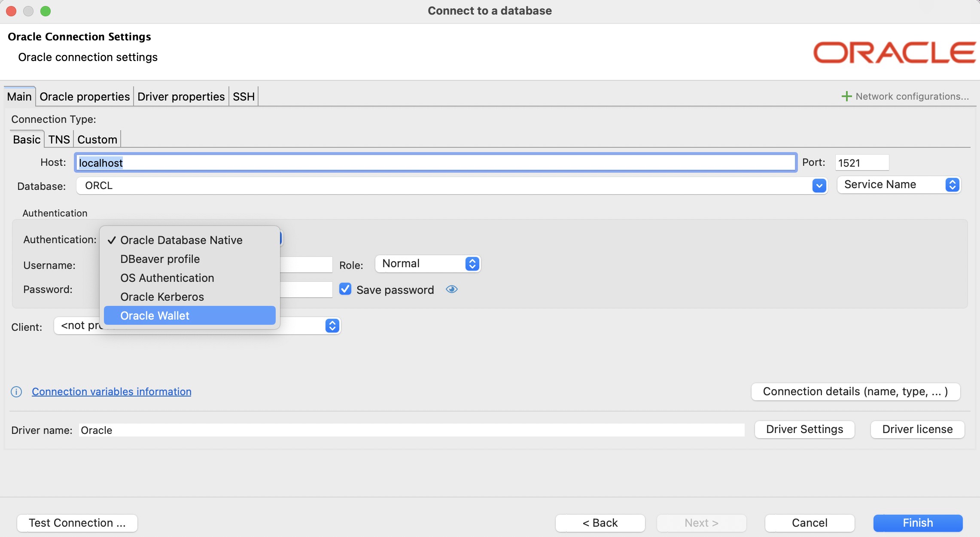Switch connection type to TNS
The width and height of the screenshot is (980, 537).
[x=59, y=140]
